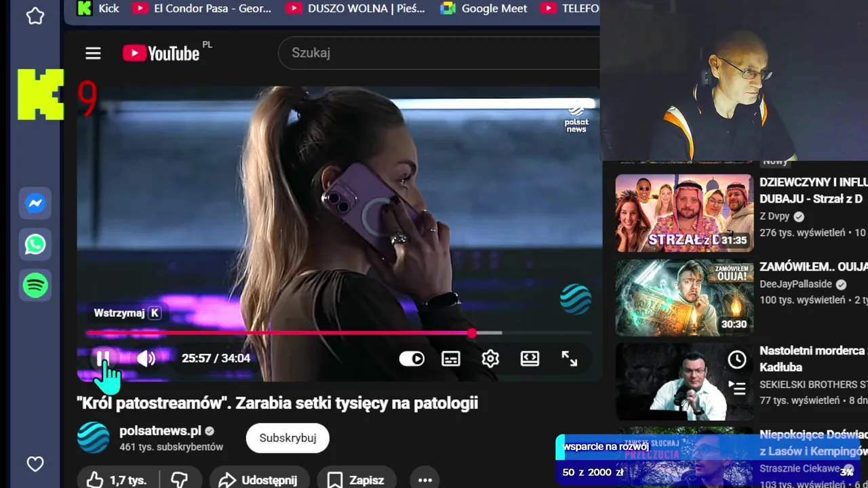Open the Kick bookmark

[98, 8]
